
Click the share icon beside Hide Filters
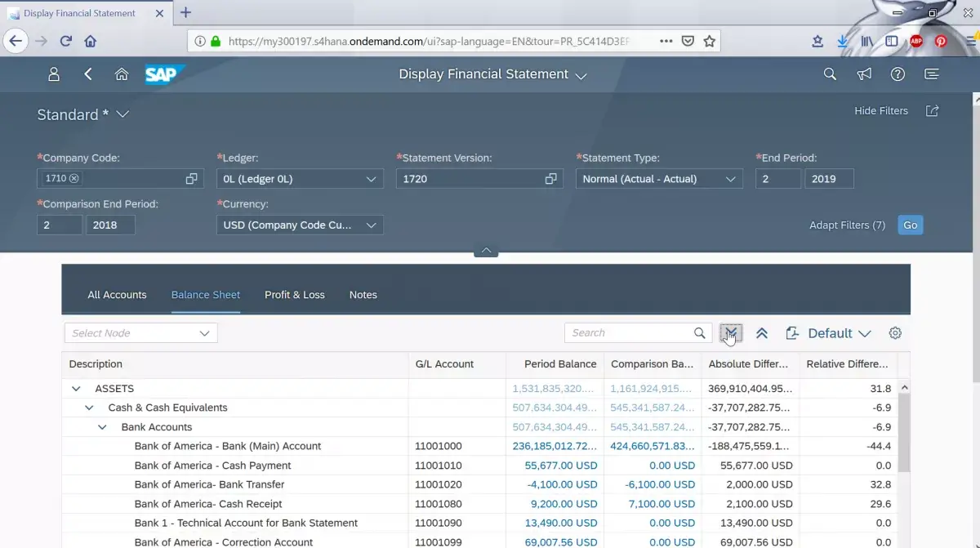tap(932, 111)
